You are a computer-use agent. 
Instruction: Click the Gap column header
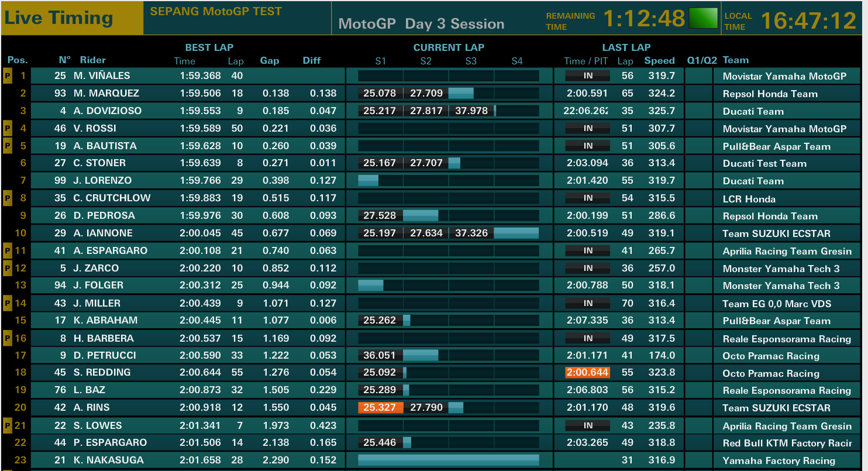pyautogui.click(x=270, y=60)
